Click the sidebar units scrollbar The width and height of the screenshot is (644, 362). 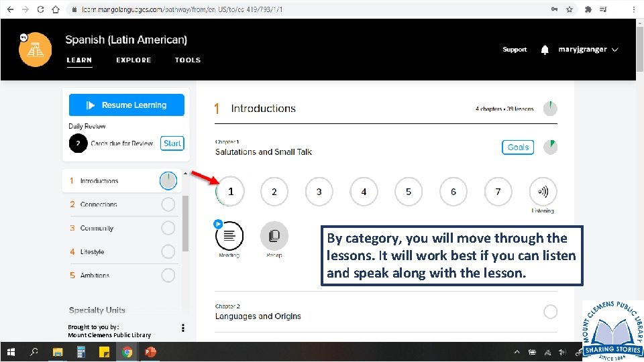tap(185, 224)
